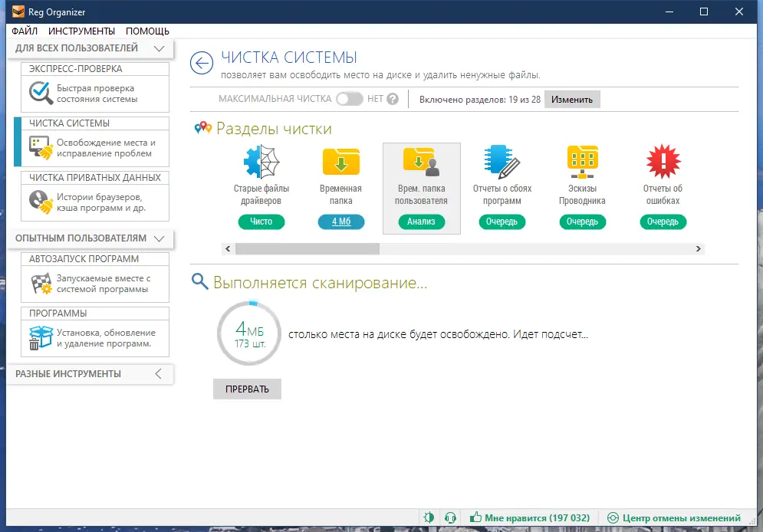The image size is (763, 532).
Task: Open Автозапуск программ section
Action: click(x=95, y=277)
